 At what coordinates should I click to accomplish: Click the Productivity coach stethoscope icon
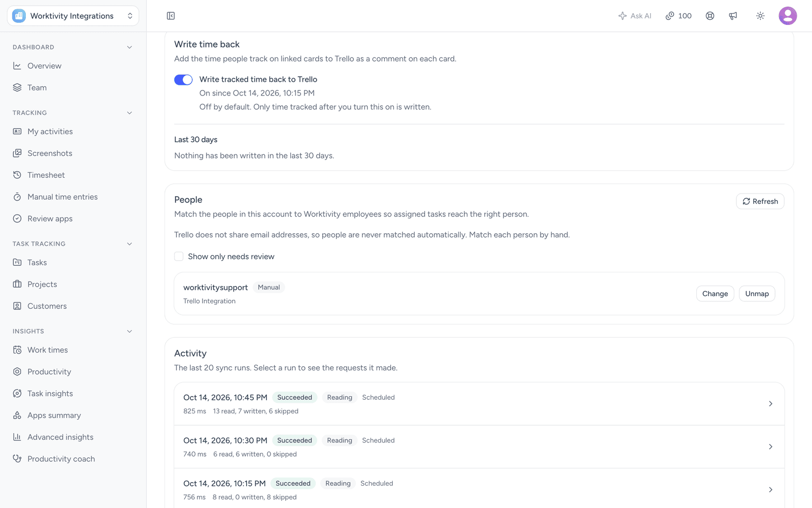[x=17, y=459]
